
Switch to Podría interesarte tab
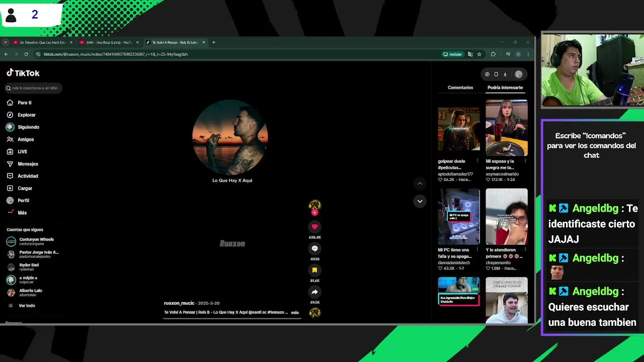coord(505,87)
